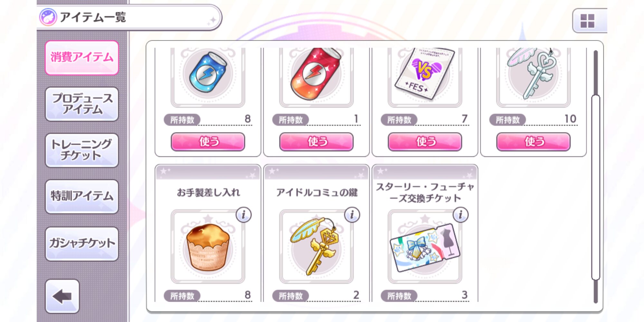Image resolution: width=644 pixels, height=322 pixels.
Task: Select the Starry Futures exchange ticket thumbnail
Action: click(425, 247)
